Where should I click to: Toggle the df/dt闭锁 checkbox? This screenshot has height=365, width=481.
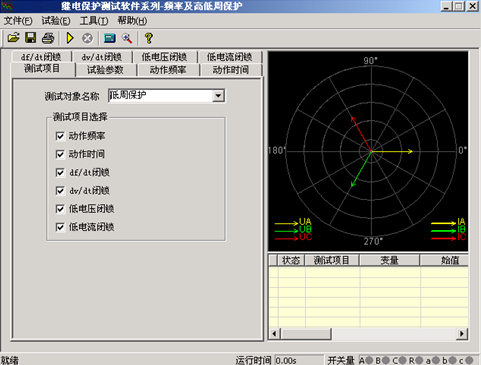pyautogui.click(x=60, y=173)
